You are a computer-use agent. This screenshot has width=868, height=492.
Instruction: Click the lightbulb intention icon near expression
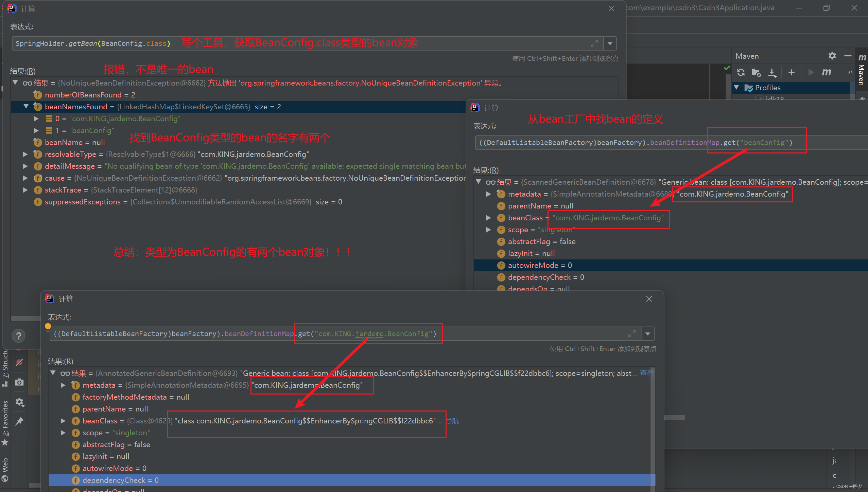tap(48, 327)
